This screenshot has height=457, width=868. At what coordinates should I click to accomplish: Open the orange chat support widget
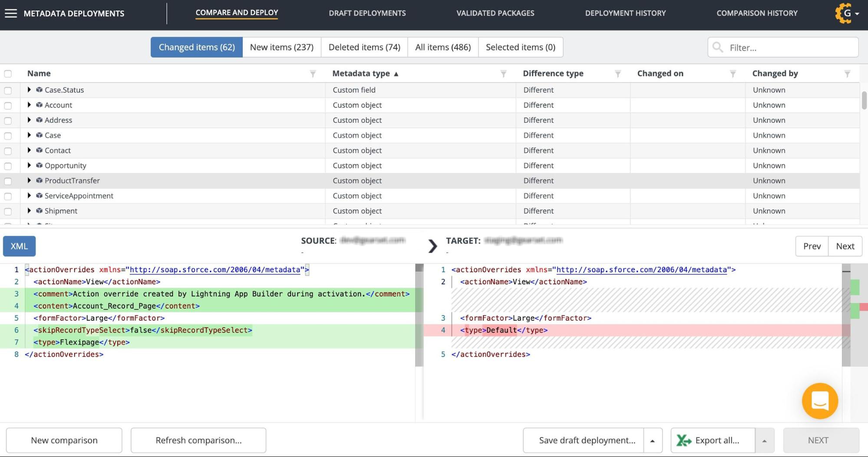tap(820, 401)
